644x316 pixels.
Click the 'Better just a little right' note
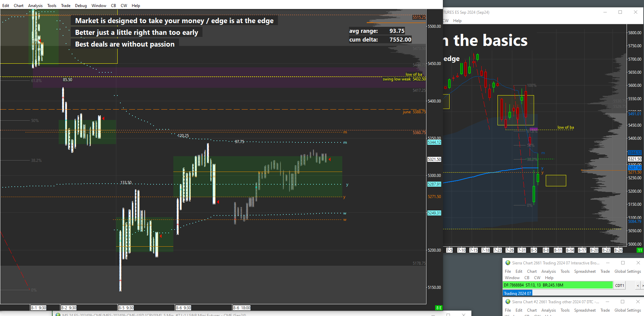click(x=136, y=33)
